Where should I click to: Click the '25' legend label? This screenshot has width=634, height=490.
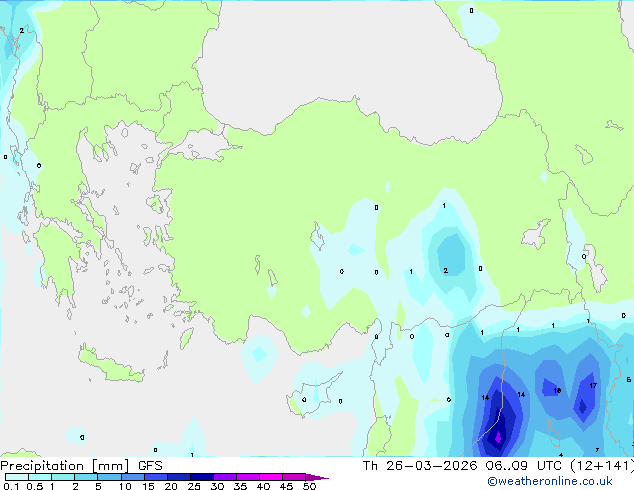pyautogui.click(x=194, y=486)
